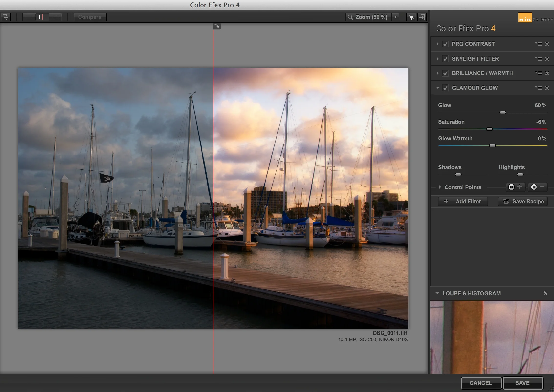The image size is (554, 392).
Task: Uncheck the Skylight Filter checkbox
Action: click(x=446, y=59)
